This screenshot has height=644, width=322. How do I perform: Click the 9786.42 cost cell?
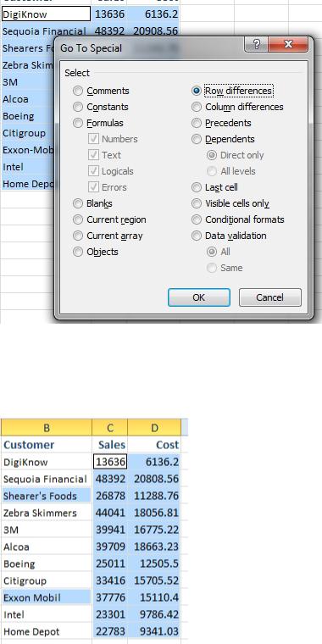click(154, 615)
